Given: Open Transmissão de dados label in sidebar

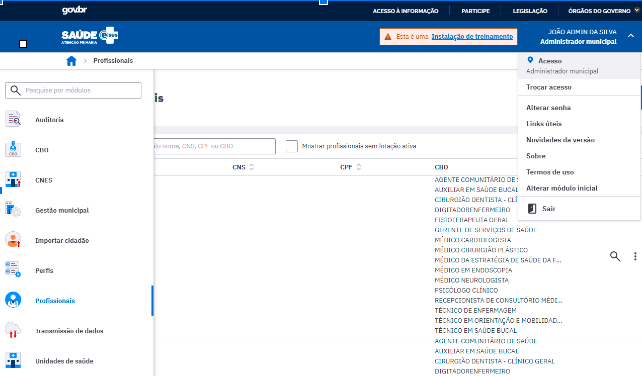Looking at the screenshot, I should 69,331.
